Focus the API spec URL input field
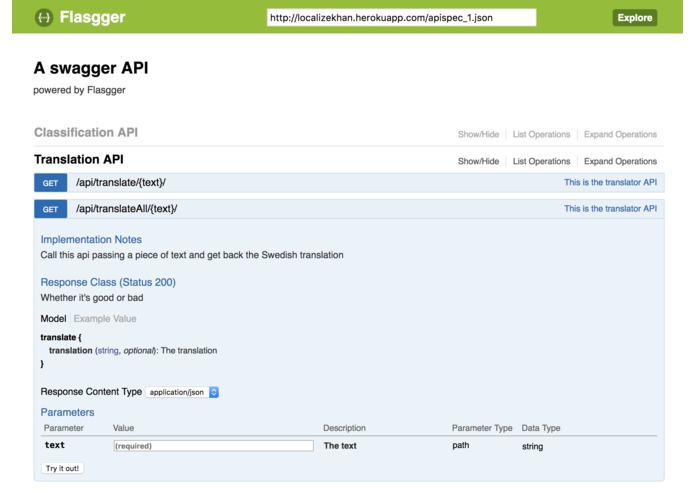The height and width of the screenshot is (494, 695). [401, 18]
